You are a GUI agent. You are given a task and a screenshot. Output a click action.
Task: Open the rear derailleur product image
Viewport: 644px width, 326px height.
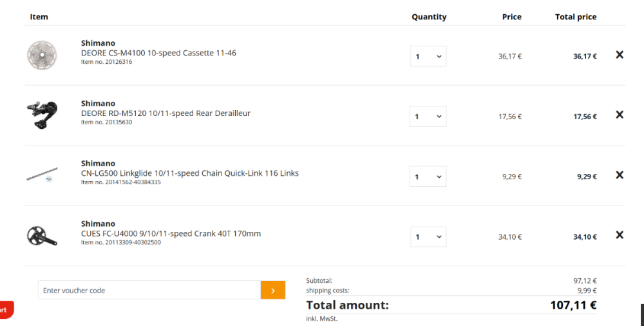(x=42, y=115)
